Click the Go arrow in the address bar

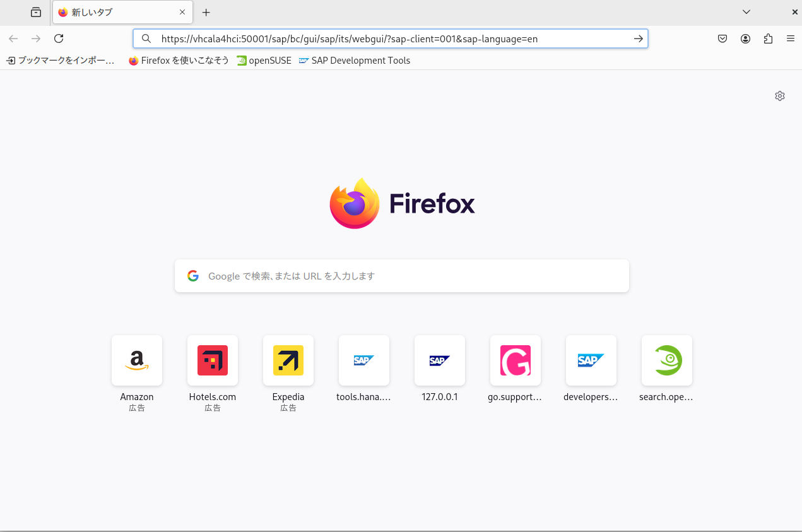638,38
